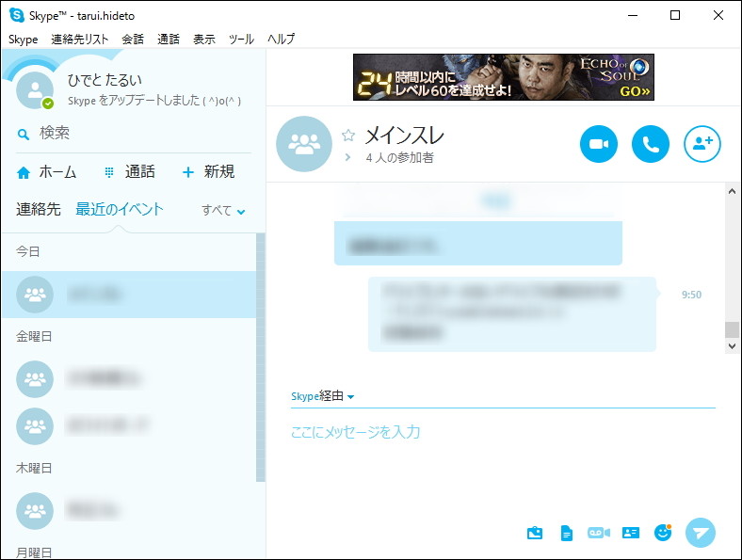Image resolution: width=742 pixels, height=560 pixels.
Task: Send contacts using the contact card icon
Action: pyautogui.click(x=630, y=533)
